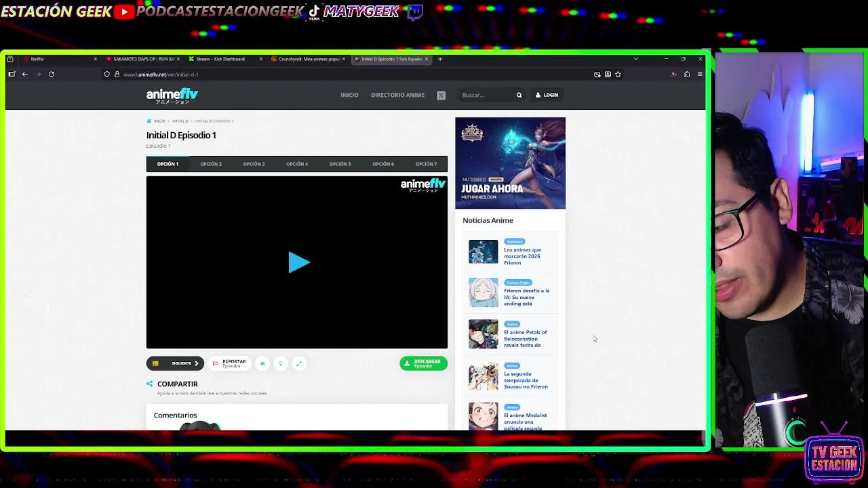
Task: Open the Jugar Ahora game advertisement
Action: pos(510,163)
